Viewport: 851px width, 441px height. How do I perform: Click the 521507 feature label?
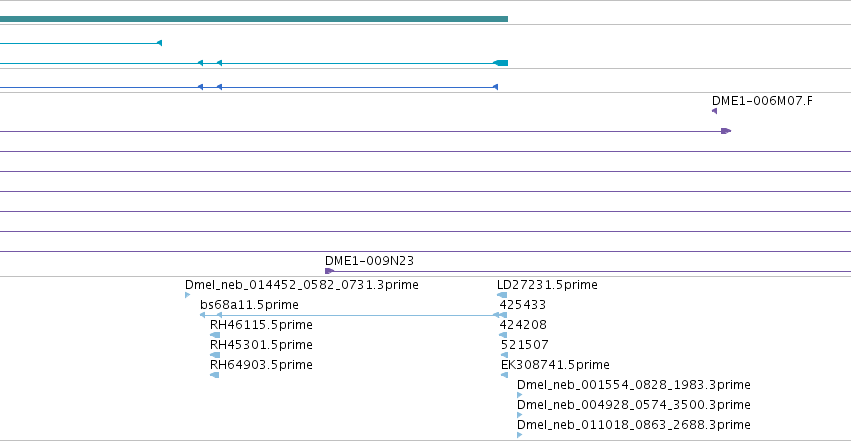[x=525, y=345]
